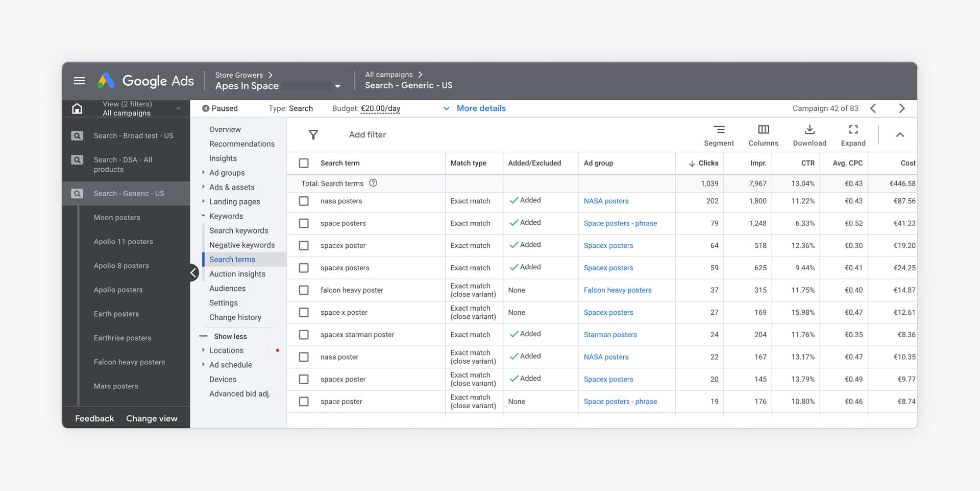
Task: Click the sort arrow on Clicks column
Action: click(x=692, y=163)
